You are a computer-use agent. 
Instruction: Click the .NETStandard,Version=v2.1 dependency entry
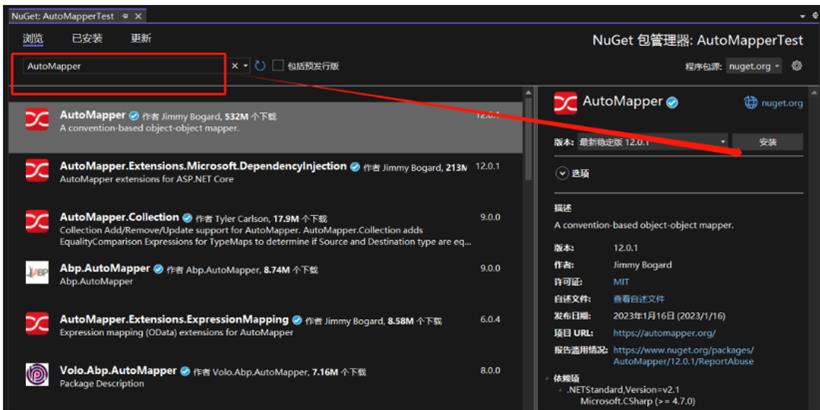[623, 390]
